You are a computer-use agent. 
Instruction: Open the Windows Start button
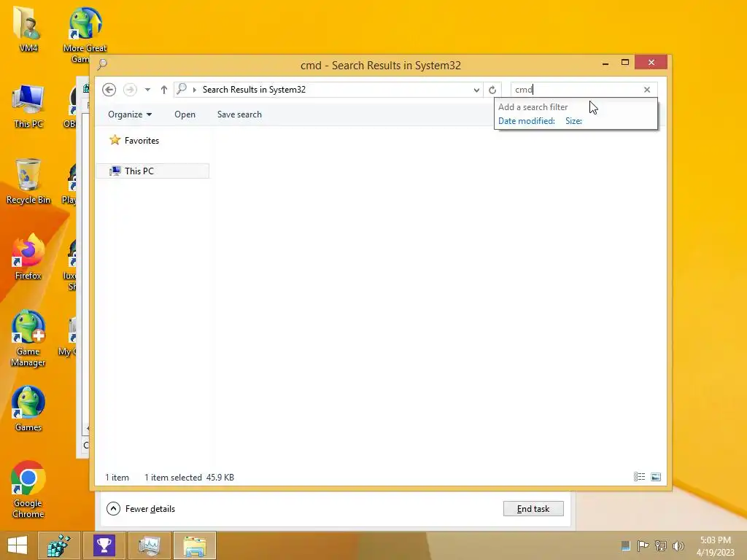click(18, 545)
